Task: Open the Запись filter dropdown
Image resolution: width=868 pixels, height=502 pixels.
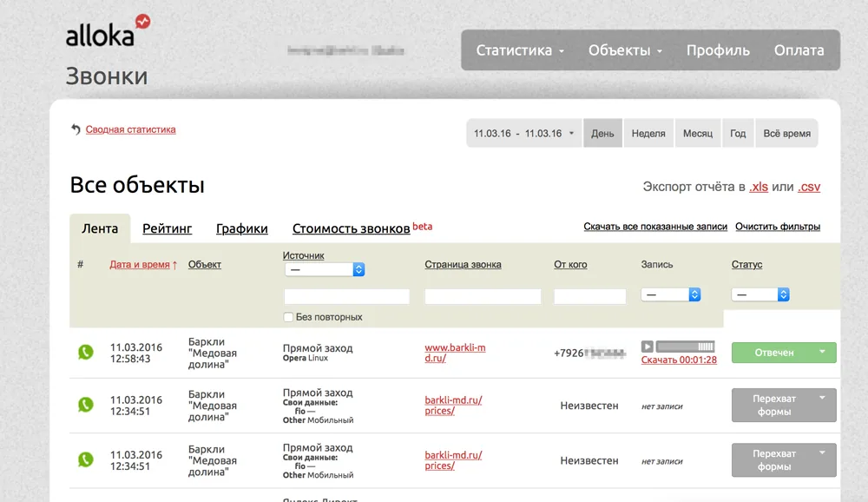Action: click(671, 294)
